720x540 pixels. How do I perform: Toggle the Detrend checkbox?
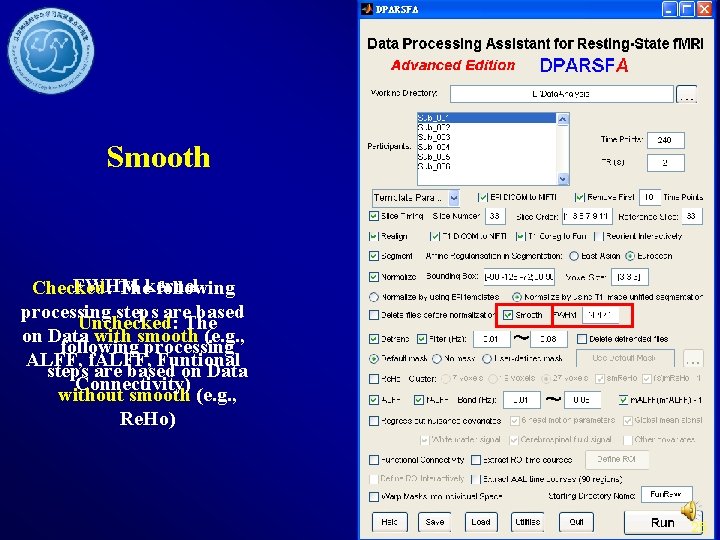tap(374, 339)
